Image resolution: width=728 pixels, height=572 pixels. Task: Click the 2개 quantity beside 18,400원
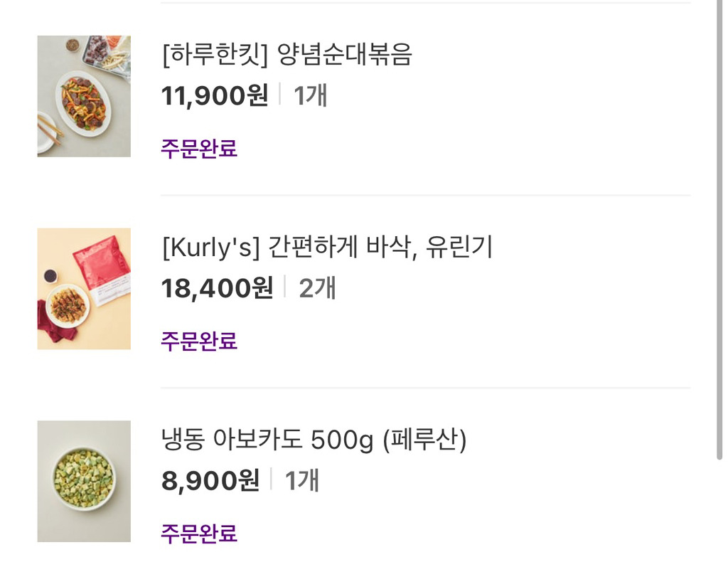click(x=317, y=287)
